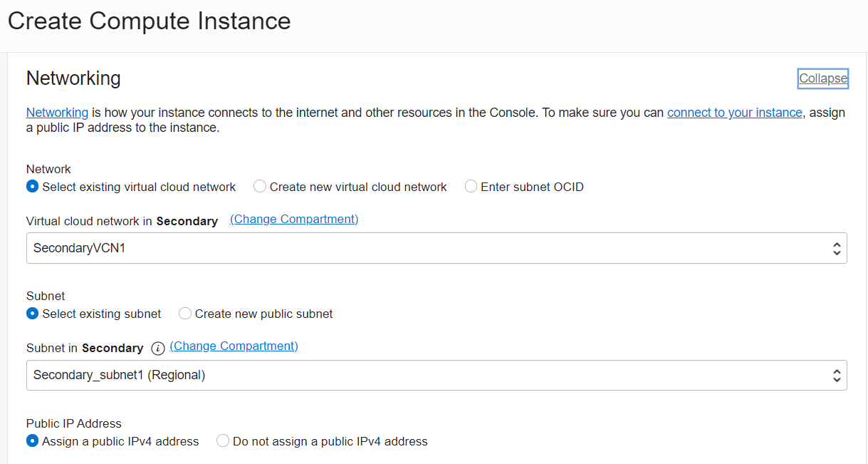This screenshot has width=868, height=464.
Task: Change Compartment for virtual cloud network
Action: pos(294,220)
